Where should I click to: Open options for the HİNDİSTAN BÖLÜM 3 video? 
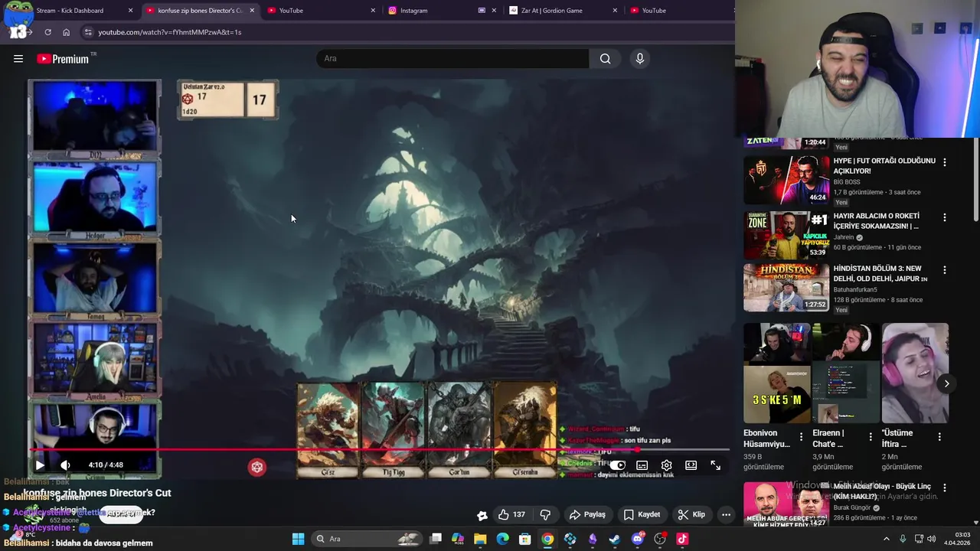pyautogui.click(x=944, y=270)
